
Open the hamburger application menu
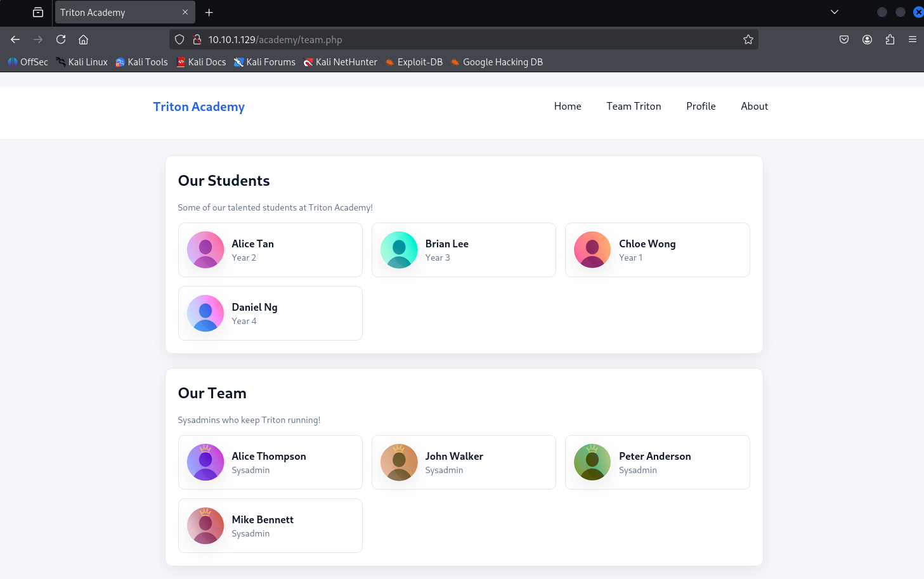(913, 39)
